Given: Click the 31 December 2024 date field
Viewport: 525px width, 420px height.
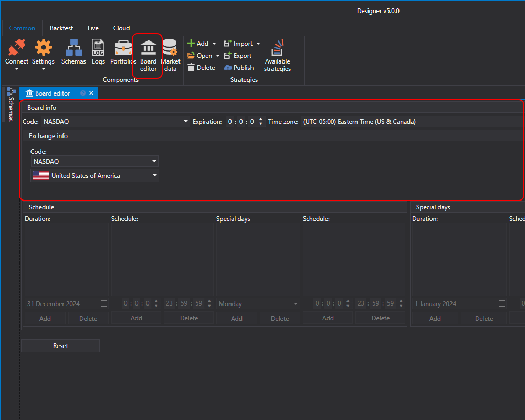Looking at the screenshot, I should tap(67, 304).
